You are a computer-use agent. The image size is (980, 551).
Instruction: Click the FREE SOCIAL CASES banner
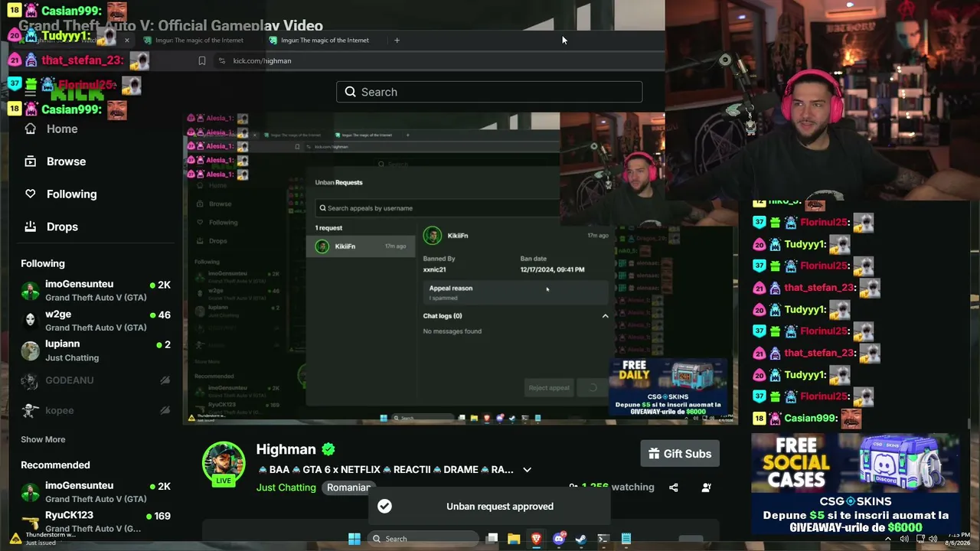[855, 484]
